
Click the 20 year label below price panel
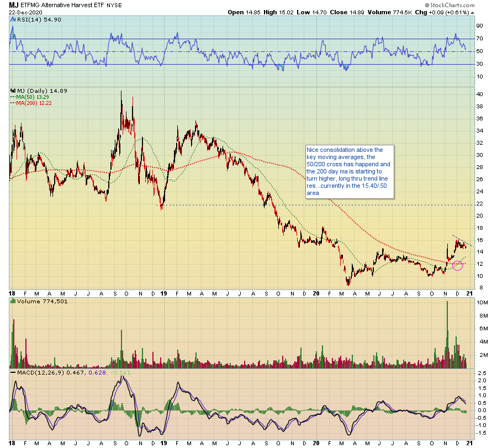(x=316, y=293)
